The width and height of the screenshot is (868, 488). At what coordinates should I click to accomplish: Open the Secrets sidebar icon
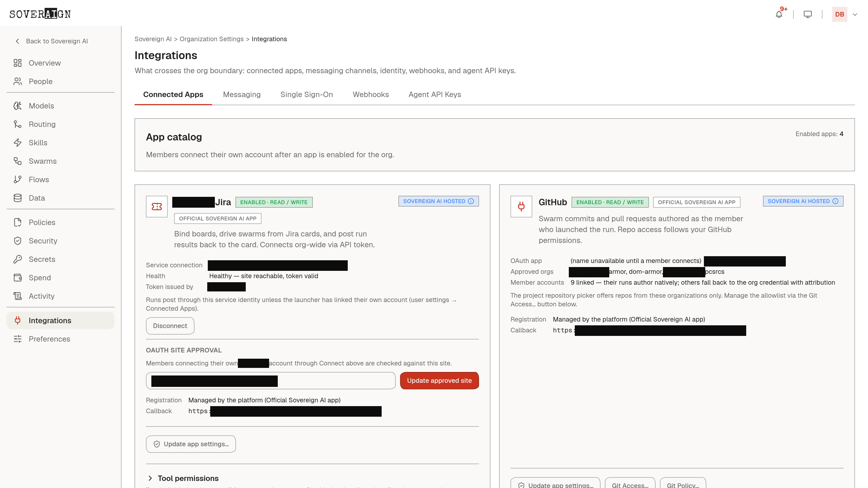coord(18,259)
